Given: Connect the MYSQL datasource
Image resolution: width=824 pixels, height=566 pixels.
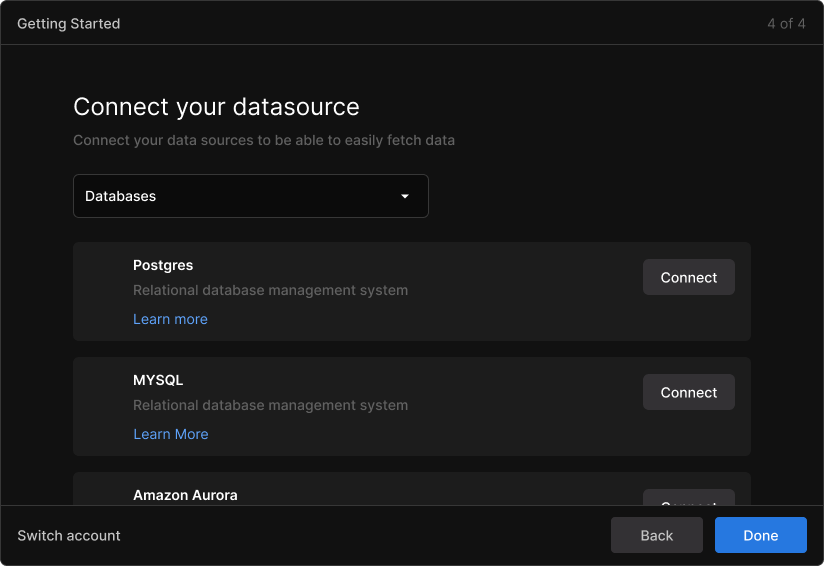Looking at the screenshot, I should click(688, 392).
